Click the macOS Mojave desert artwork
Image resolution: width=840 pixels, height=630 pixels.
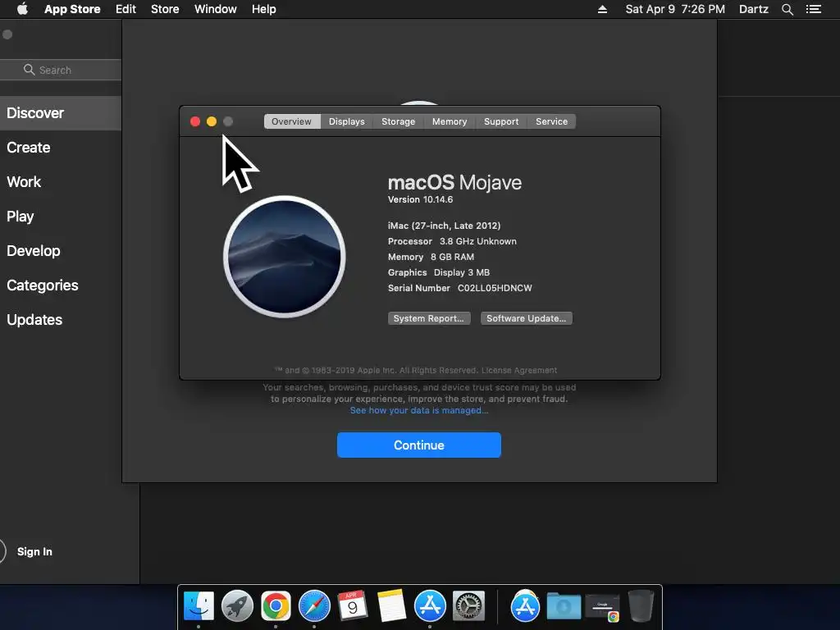coord(285,257)
